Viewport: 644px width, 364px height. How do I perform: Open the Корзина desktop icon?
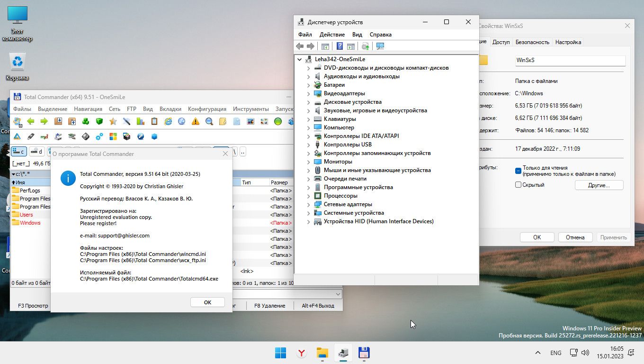click(x=18, y=67)
